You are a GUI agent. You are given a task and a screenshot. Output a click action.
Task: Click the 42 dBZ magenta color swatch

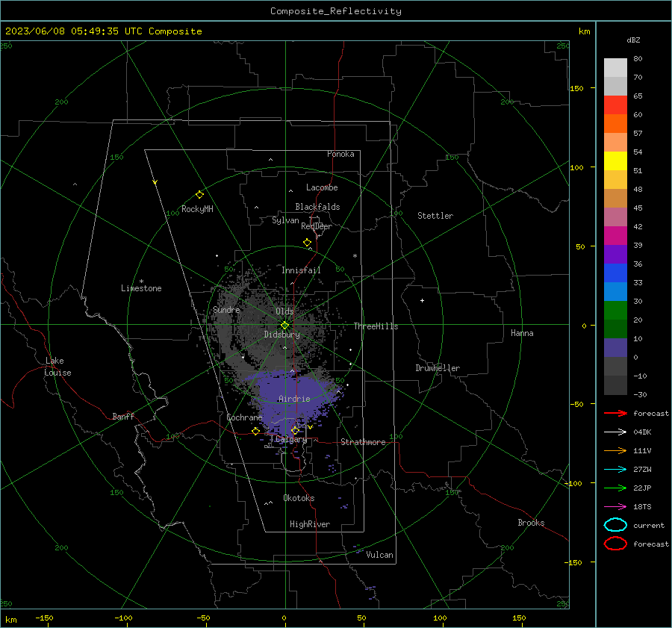[x=615, y=236]
